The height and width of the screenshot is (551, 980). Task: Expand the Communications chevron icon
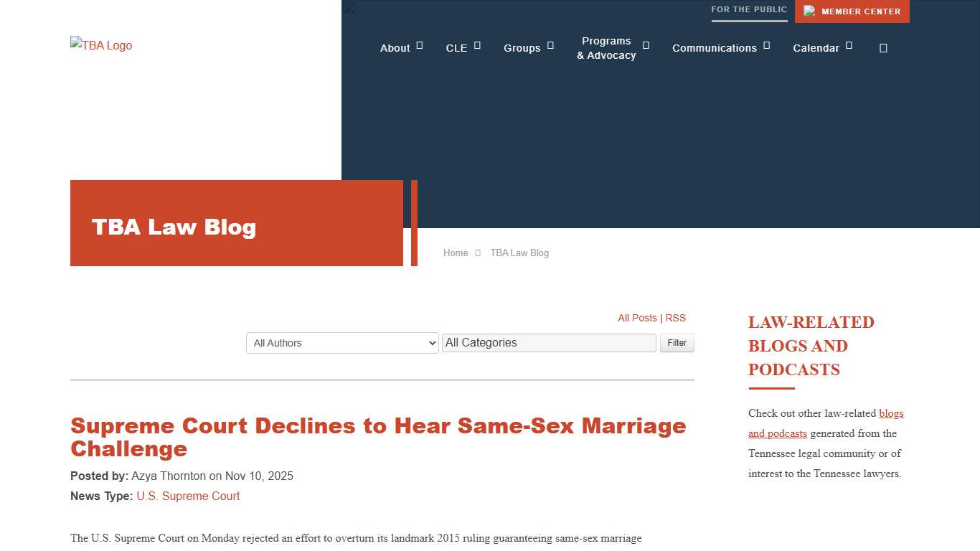[x=767, y=44]
